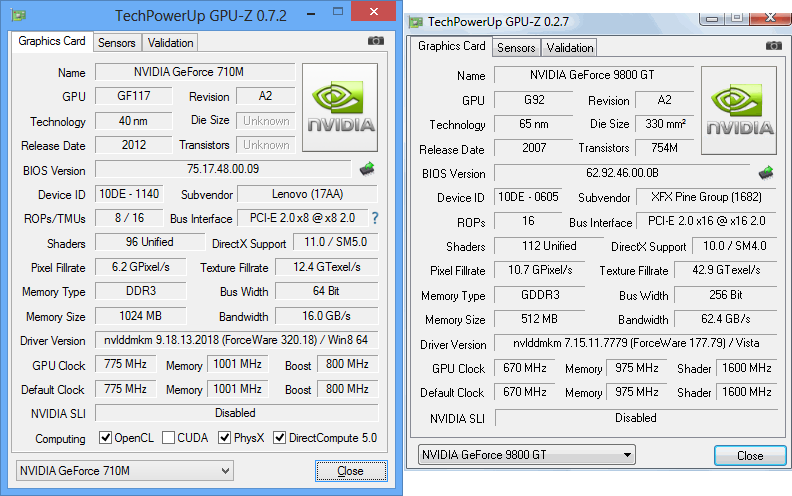The width and height of the screenshot is (792, 496).
Task: Click NVIDIA SLI Disabled field in 710M window
Action: pos(236,413)
